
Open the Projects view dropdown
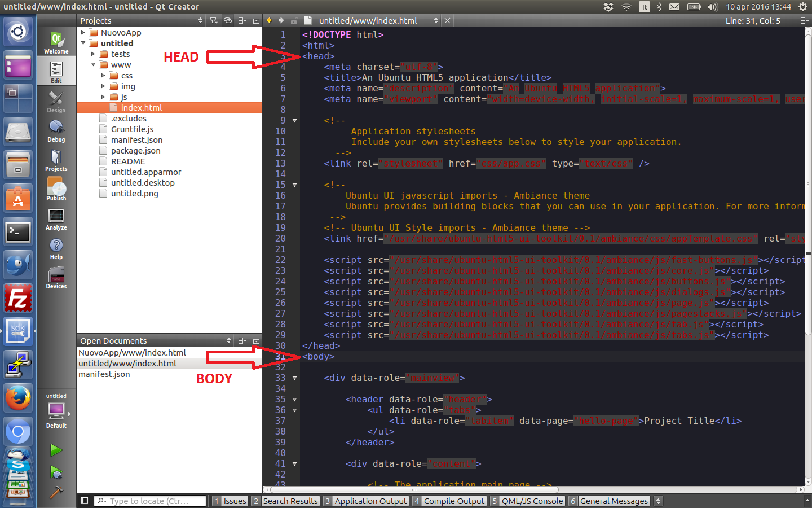pyautogui.click(x=200, y=21)
